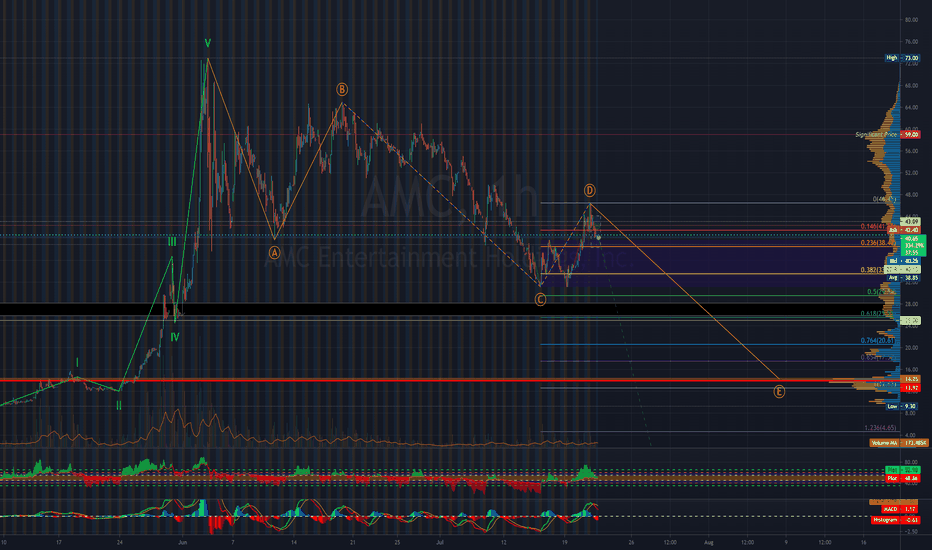Click the Ask 42.40 price tag

[x=902, y=230]
